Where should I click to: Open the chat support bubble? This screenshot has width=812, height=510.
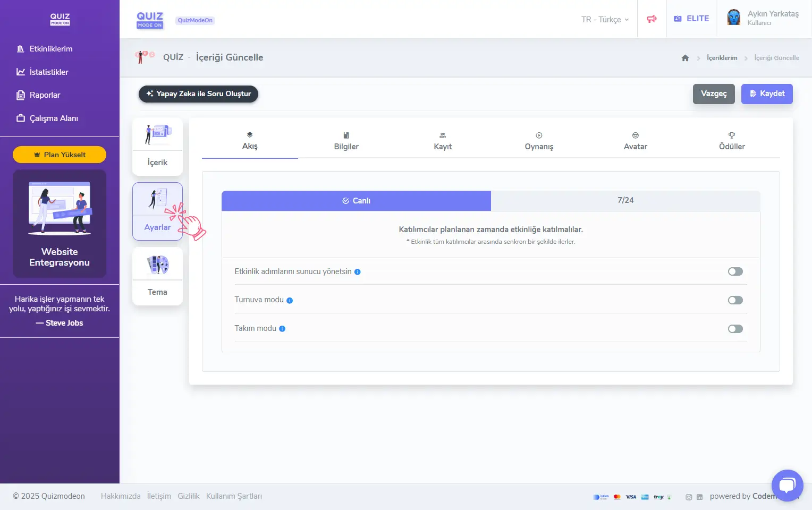787,485
